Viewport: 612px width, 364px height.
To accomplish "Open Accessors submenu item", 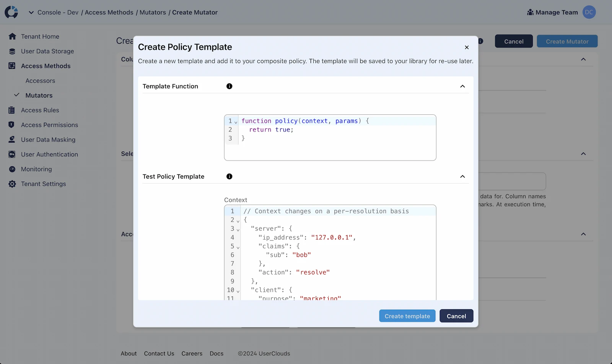I will [40, 81].
